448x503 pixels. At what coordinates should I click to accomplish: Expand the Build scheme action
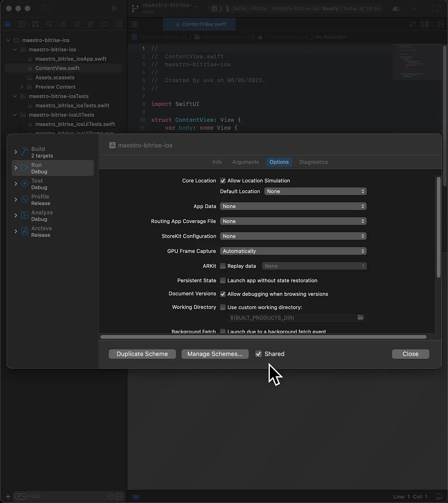point(16,152)
